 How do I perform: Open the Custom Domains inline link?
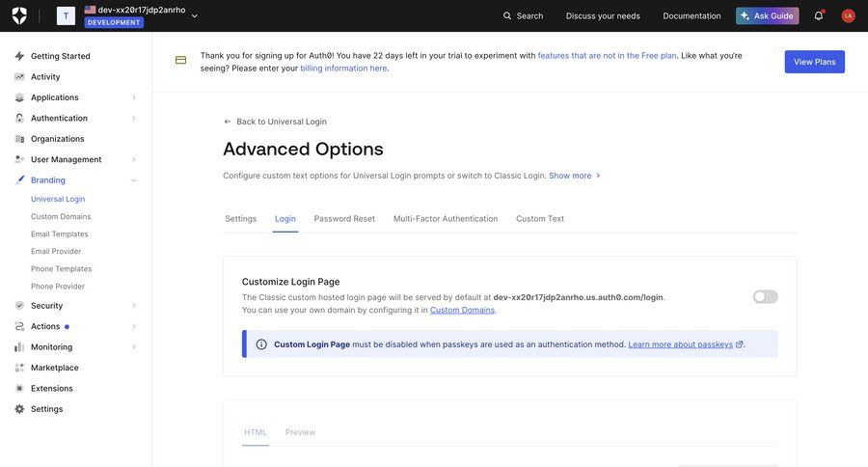[462, 311]
